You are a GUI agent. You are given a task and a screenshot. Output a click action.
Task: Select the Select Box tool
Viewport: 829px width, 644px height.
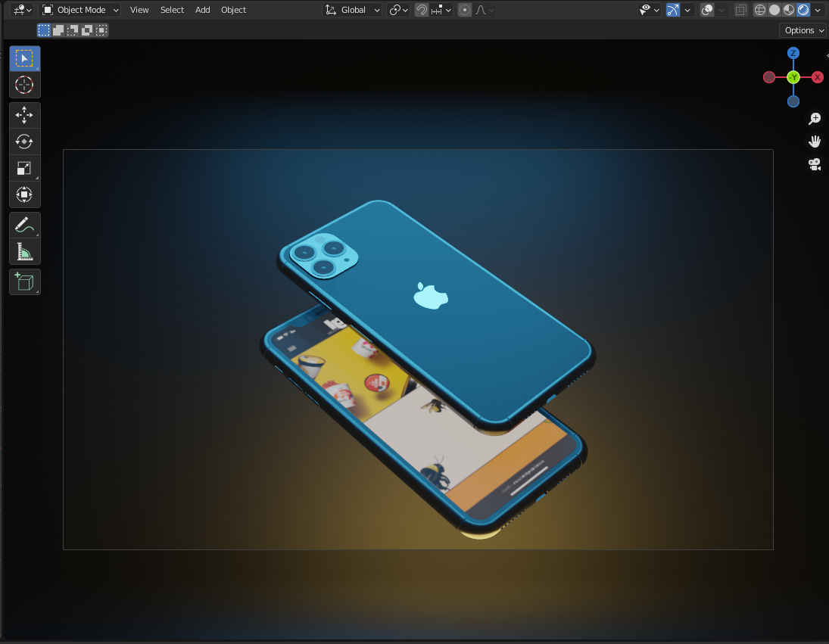tap(24, 58)
